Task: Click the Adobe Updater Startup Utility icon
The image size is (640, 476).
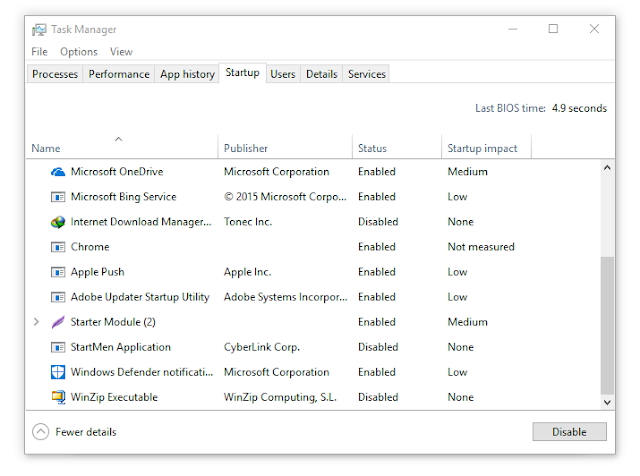Action: 58,298
